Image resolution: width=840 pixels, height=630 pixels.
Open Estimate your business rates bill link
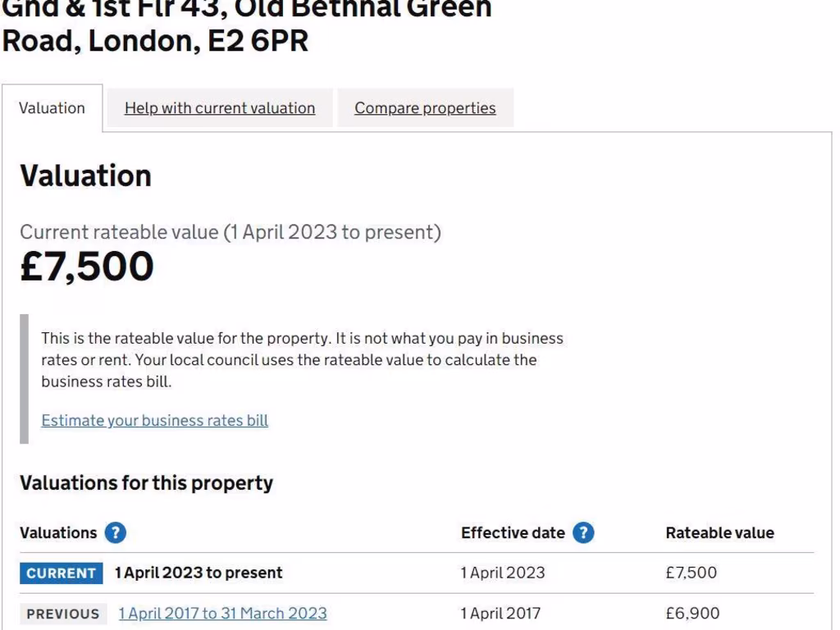154,421
